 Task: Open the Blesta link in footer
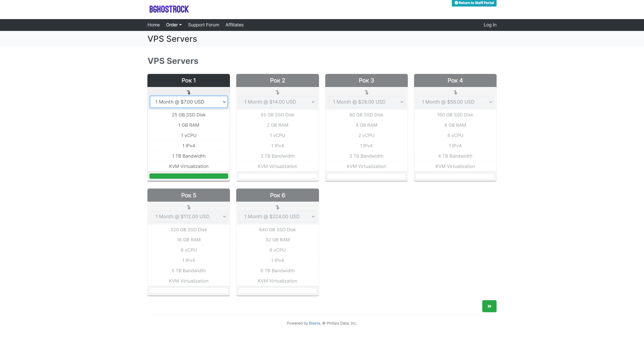pyautogui.click(x=314, y=323)
